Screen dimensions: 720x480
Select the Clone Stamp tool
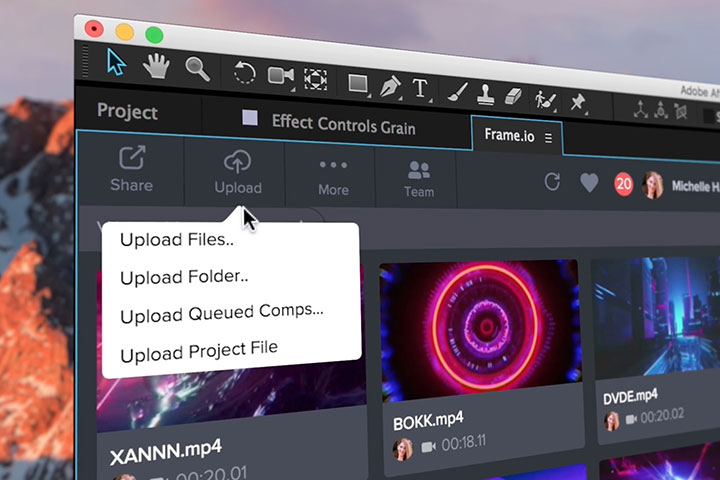[x=485, y=95]
